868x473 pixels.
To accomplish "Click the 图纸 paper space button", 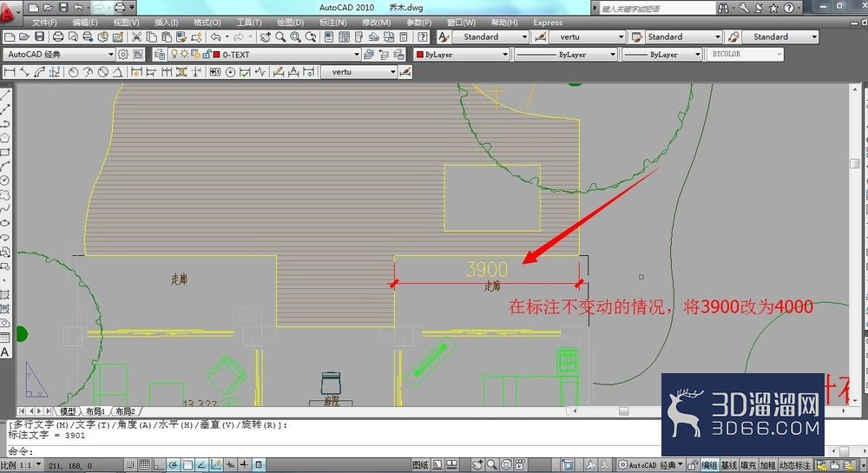I will click(x=419, y=465).
